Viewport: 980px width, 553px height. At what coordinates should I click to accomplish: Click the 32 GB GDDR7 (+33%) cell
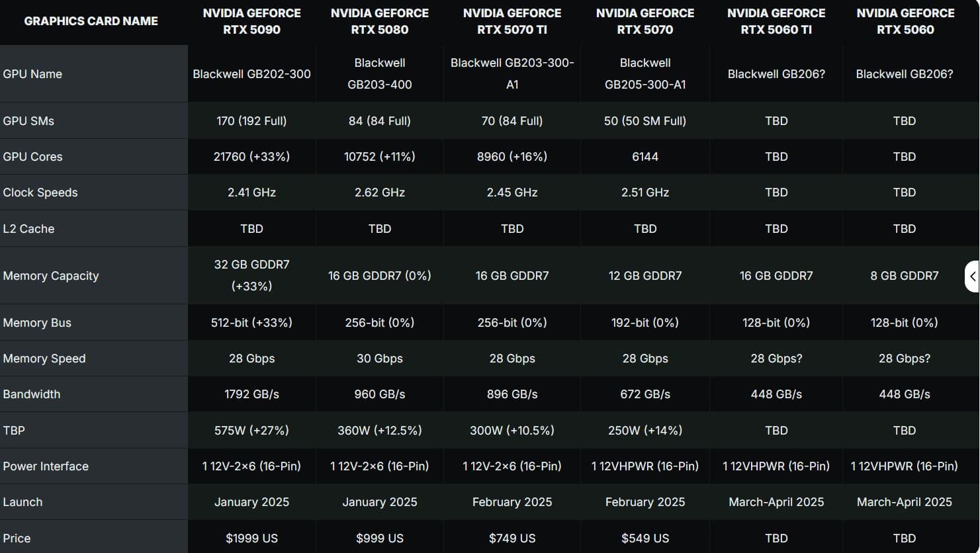(x=251, y=275)
